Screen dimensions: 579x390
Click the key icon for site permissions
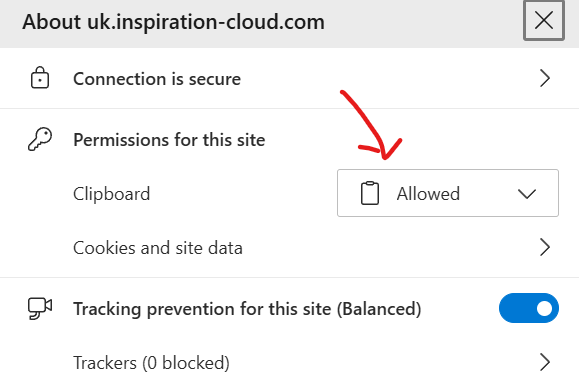click(40, 139)
